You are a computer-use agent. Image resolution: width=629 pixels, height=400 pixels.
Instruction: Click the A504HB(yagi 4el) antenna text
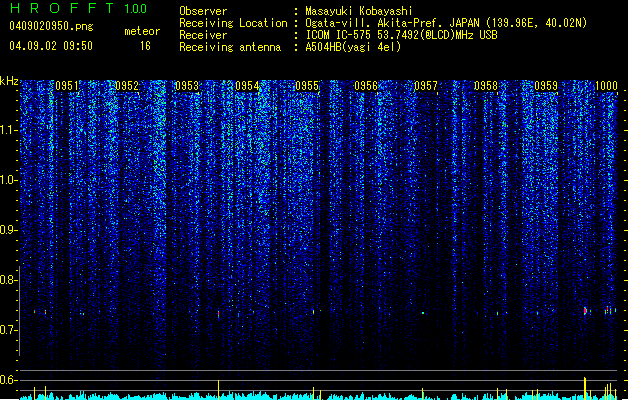tap(353, 47)
